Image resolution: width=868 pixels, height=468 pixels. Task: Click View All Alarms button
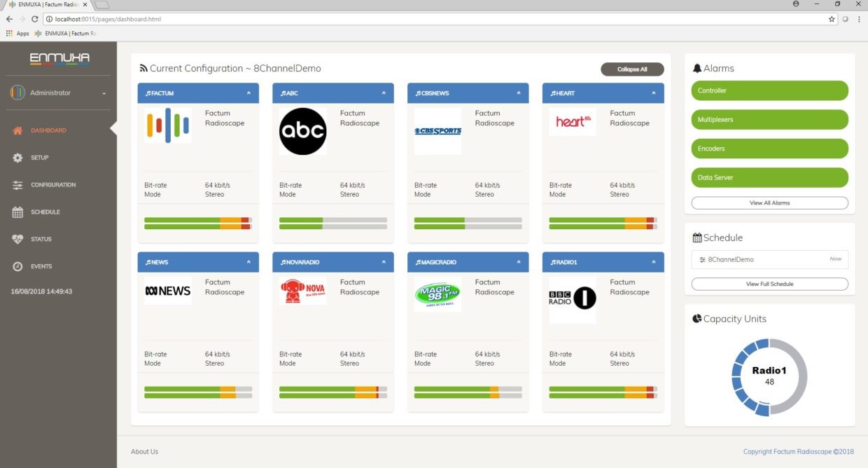pos(769,203)
